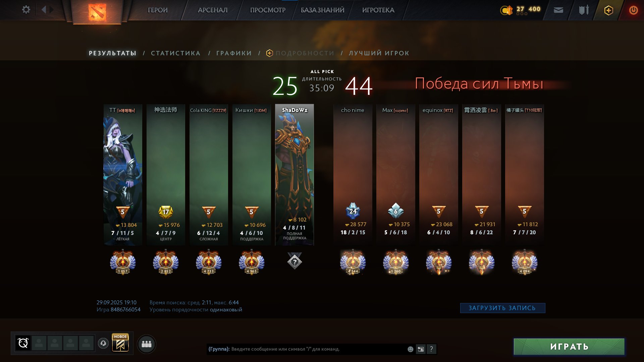Open the Графики tab
This screenshot has height=362, width=644.
(234, 53)
